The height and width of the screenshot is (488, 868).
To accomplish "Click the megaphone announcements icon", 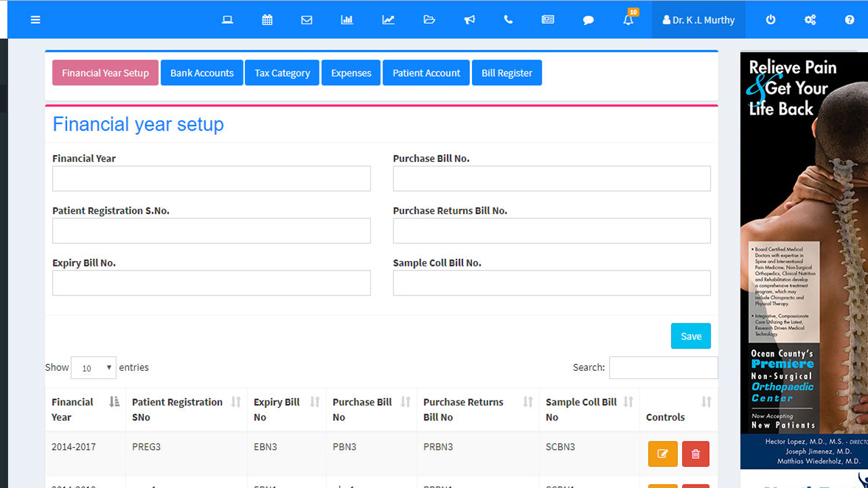I will tap(469, 20).
